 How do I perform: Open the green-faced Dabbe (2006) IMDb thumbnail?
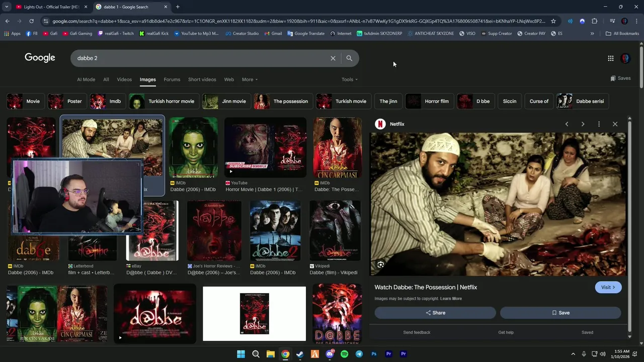(194, 148)
